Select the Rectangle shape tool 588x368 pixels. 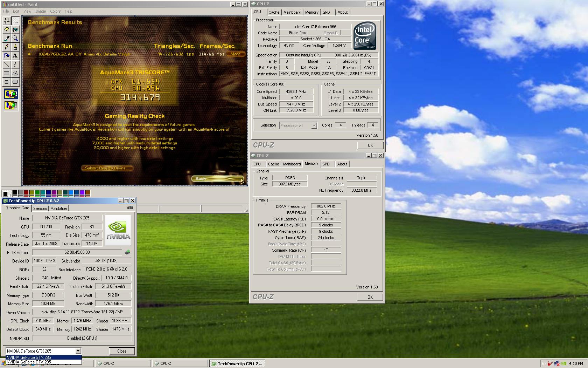6,73
